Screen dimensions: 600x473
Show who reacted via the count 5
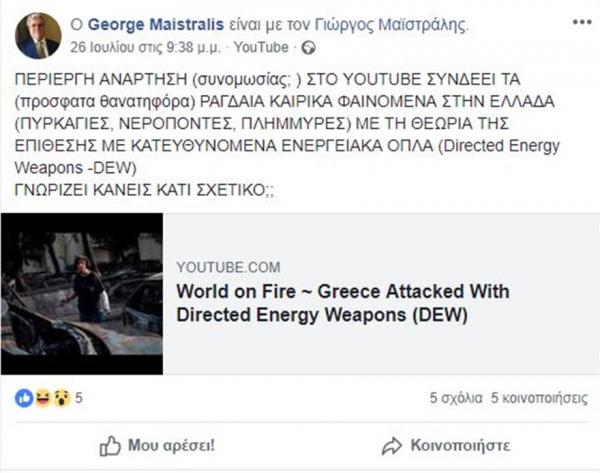tap(78, 398)
